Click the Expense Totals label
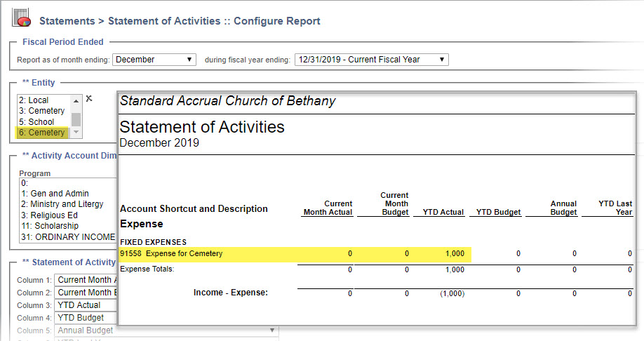 (147, 269)
